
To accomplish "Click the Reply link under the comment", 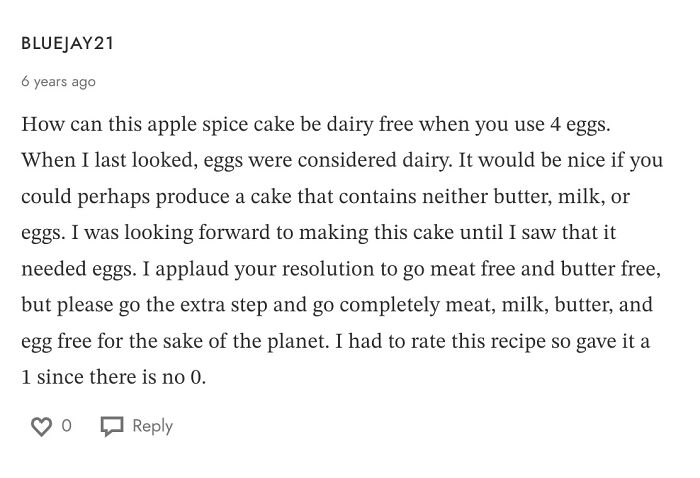I will tap(152, 426).
